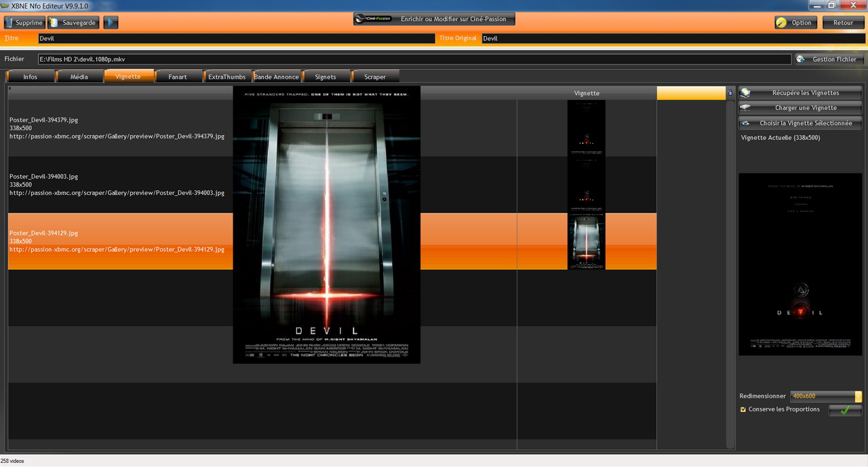Image resolution: width=868 pixels, height=467 pixels.
Task: Switch to the Fanart tab
Action: 178,77
